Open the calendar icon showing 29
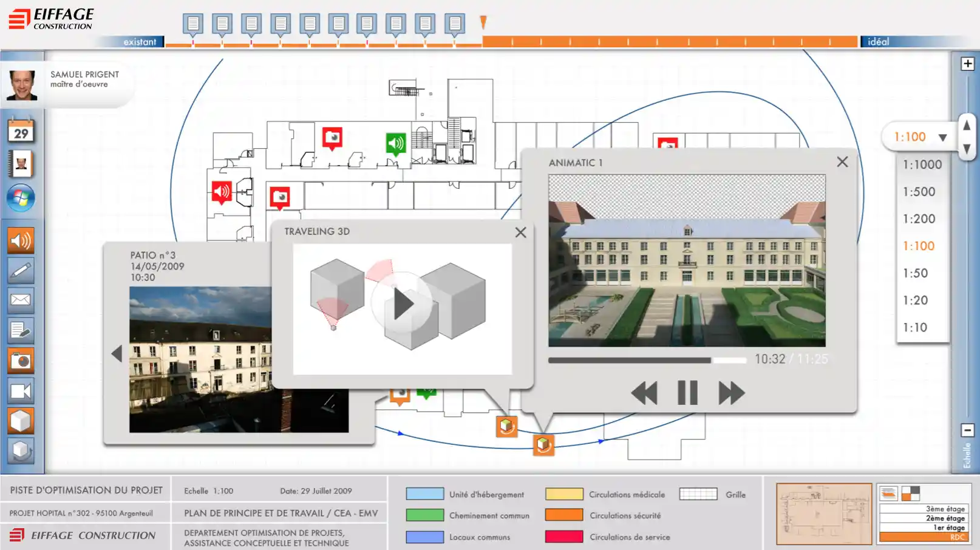 (x=21, y=131)
